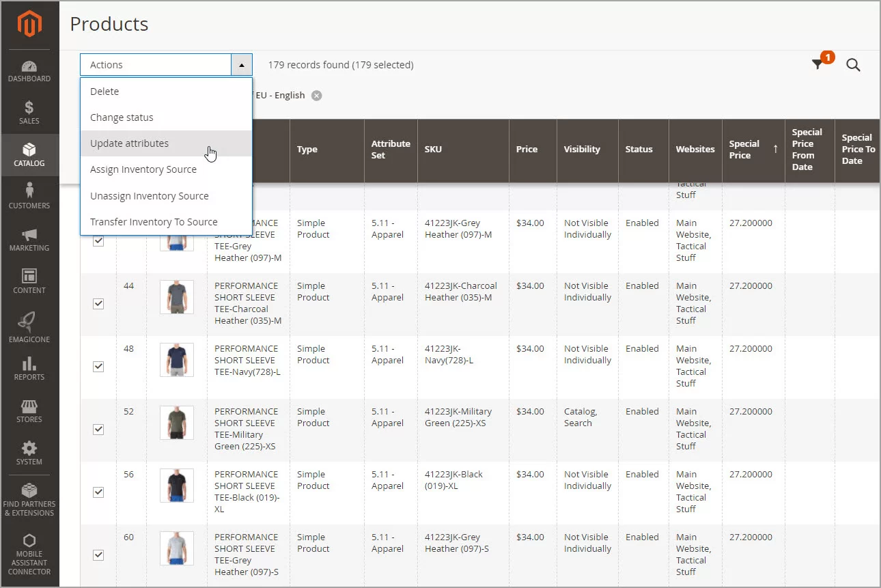Click Catalog, Search visibility cell

click(x=581, y=417)
